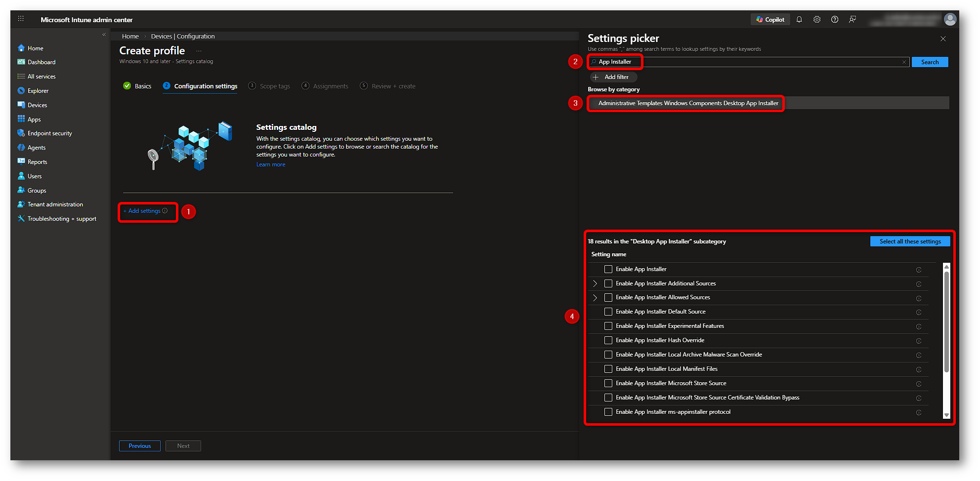Launch Copilot from the header

point(770,20)
